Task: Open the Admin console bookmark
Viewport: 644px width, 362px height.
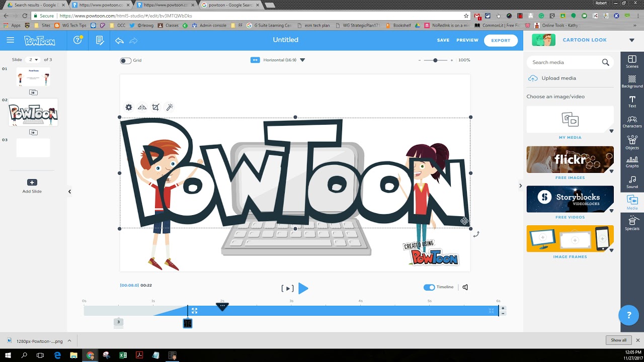Action: pyautogui.click(x=209, y=25)
